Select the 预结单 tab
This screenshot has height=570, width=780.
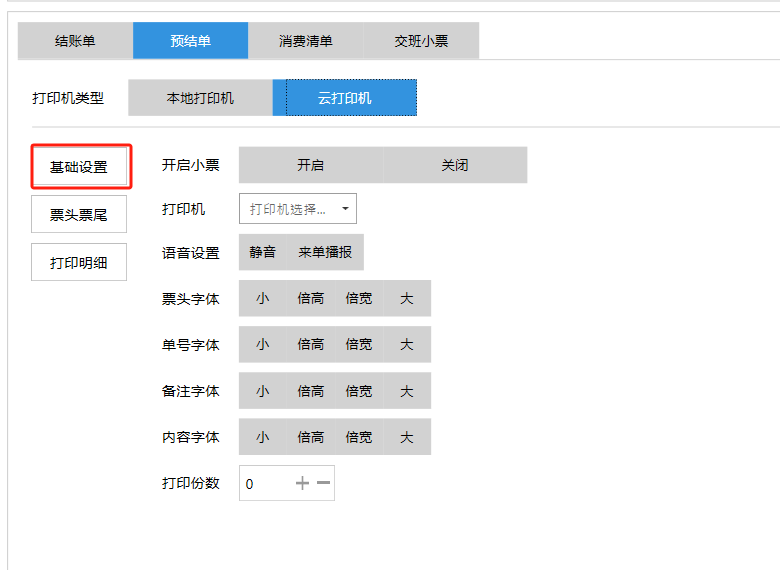click(x=190, y=41)
